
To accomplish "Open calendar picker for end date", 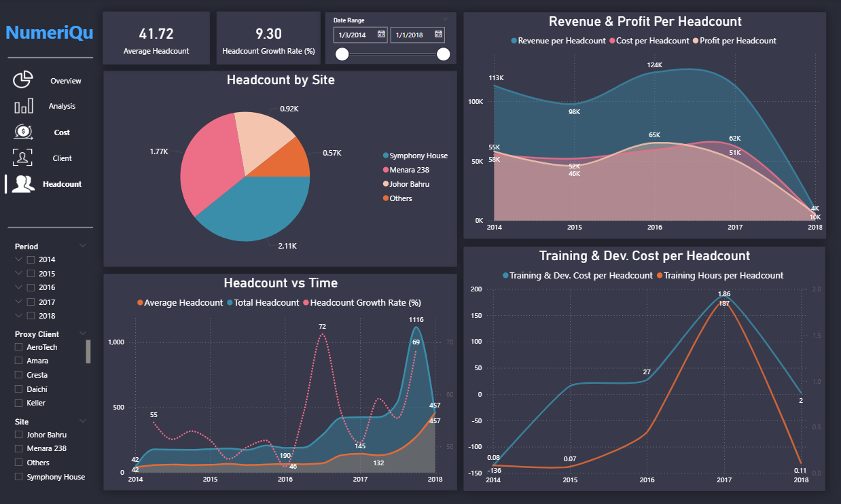I will pos(439,34).
